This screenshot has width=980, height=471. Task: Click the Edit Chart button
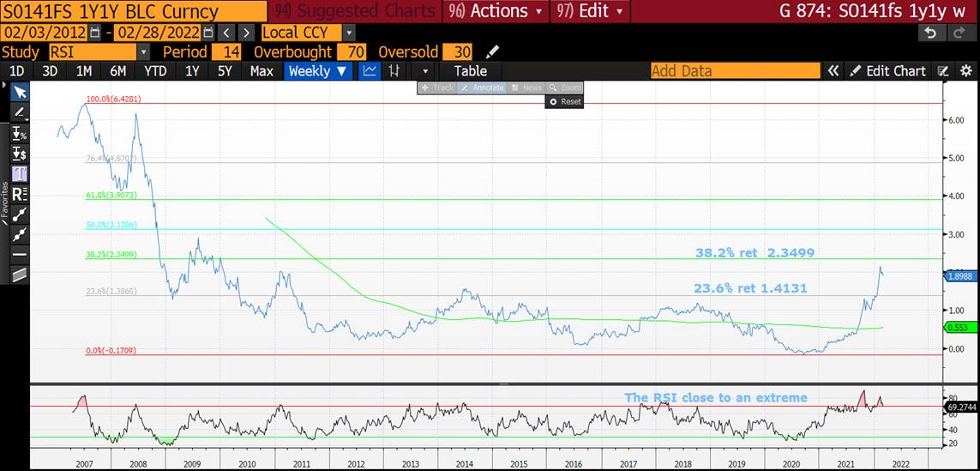click(x=888, y=71)
